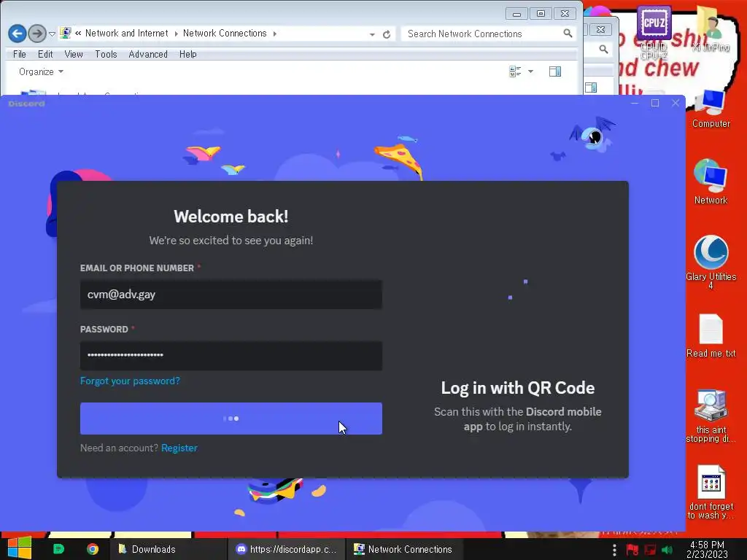Select the Computer desktop icon
The image size is (747, 560).
pyautogui.click(x=711, y=109)
